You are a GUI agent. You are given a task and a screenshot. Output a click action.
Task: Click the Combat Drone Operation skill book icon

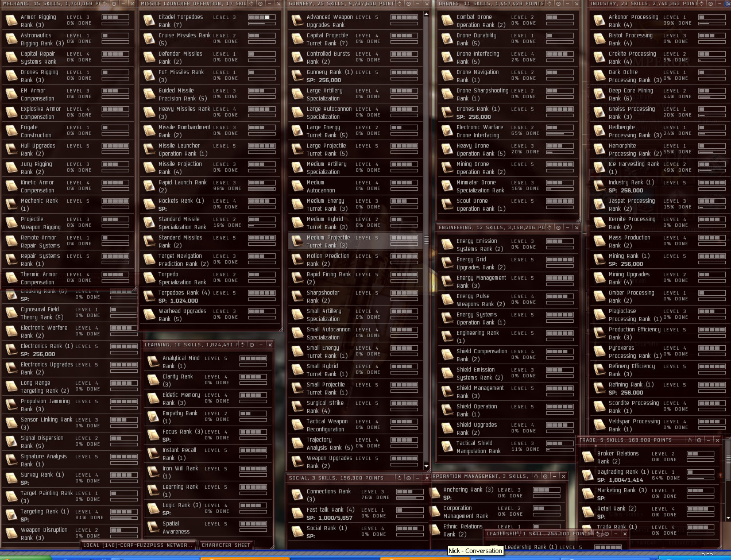pos(447,21)
